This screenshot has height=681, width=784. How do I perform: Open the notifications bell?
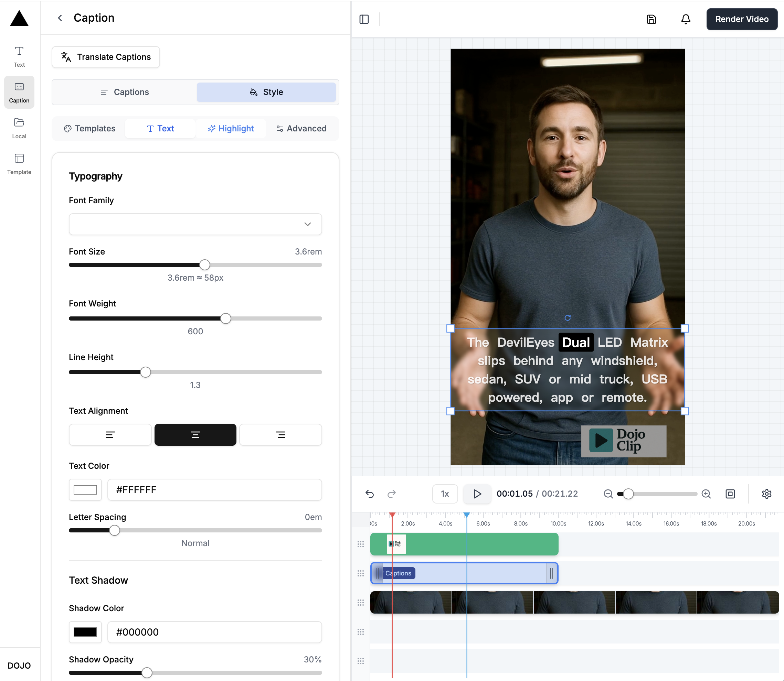[x=686, y=19]
